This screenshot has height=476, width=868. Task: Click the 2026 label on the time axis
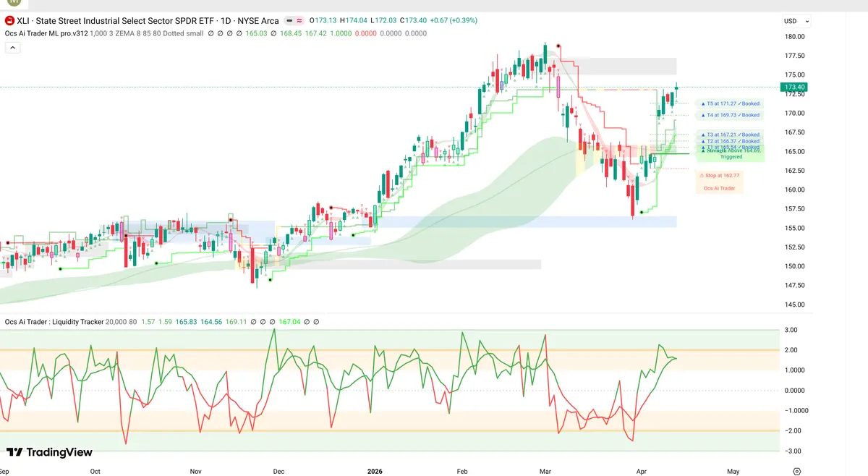tap(375, 471)
